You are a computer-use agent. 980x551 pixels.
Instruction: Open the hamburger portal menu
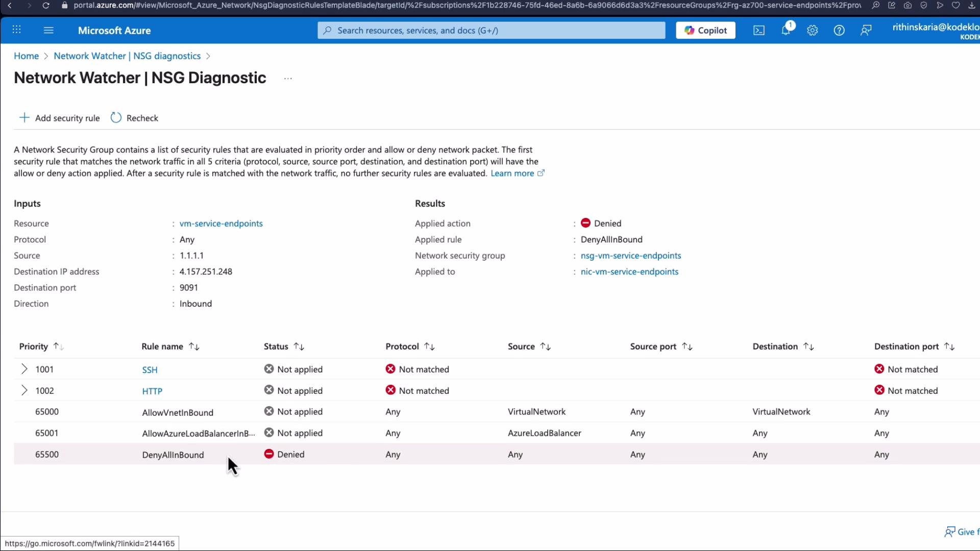(x=48, y=30)
